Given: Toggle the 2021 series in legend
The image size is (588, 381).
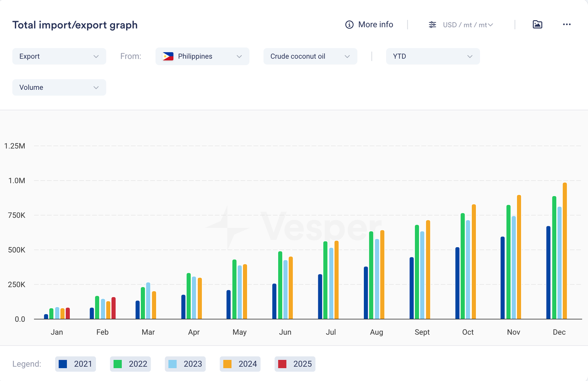Looking at the screenshot, I should point(76,364).
